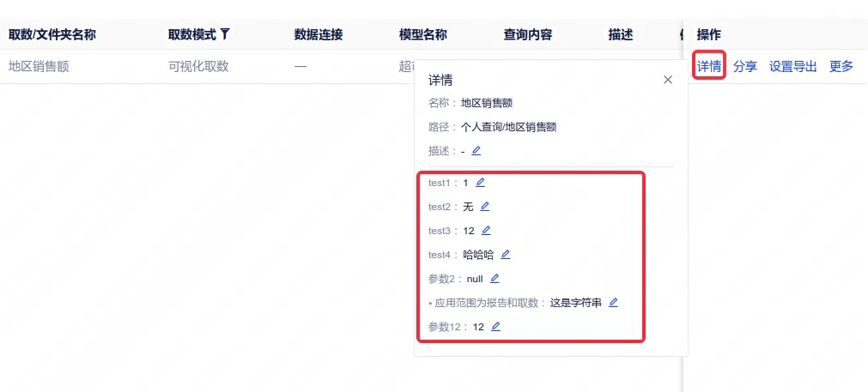The height and width of the screenshot is (392, 868).
Task: Open 设置导出 for the row
Action: pyautogui.click(x=792, y=66)
